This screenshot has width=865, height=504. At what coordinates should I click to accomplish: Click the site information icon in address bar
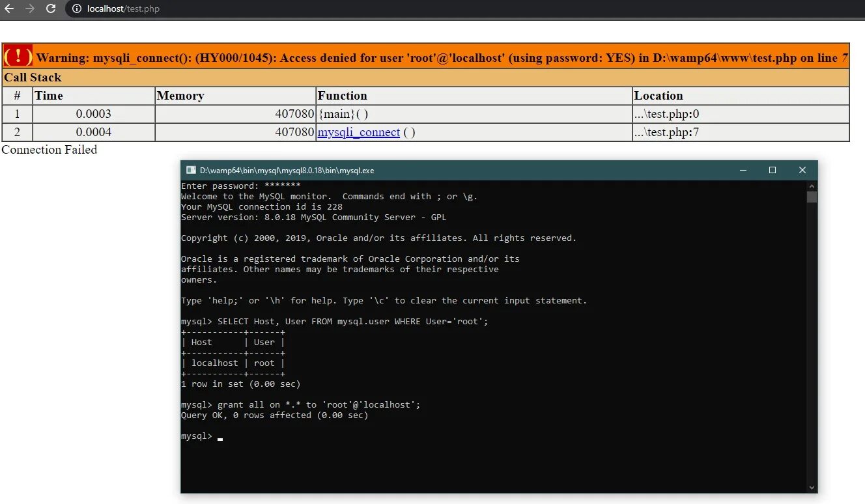point(77,9)
